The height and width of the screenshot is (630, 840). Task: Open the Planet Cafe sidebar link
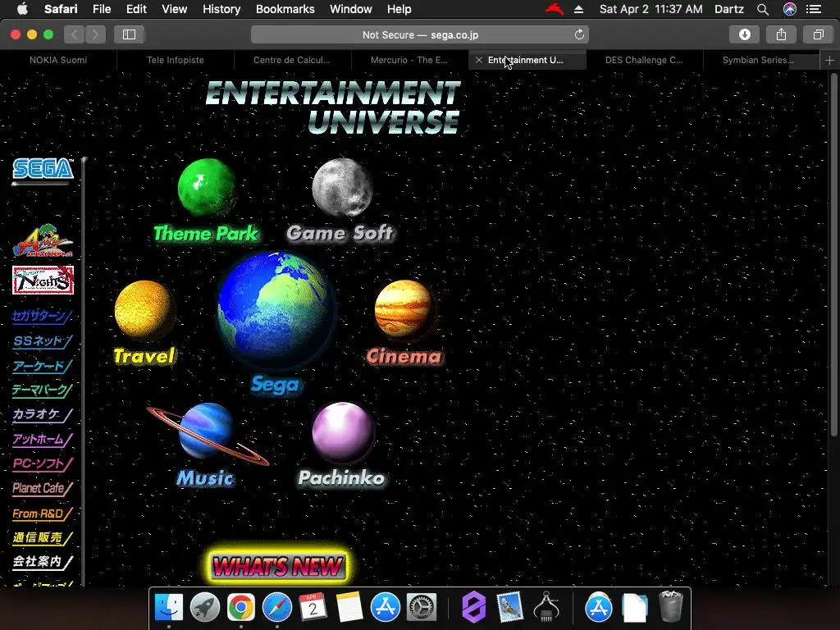coord(42,489)
